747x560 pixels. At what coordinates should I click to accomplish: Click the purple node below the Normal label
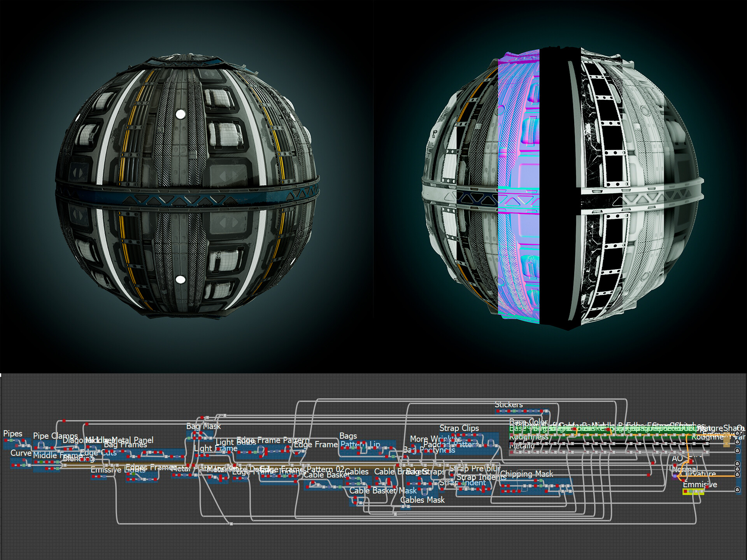pyautogui.click(x=674, y=476)
